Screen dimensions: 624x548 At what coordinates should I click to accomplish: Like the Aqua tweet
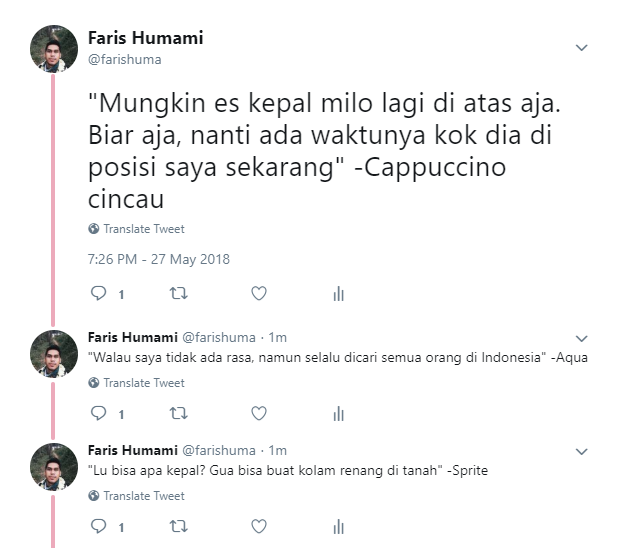[259, 413]
